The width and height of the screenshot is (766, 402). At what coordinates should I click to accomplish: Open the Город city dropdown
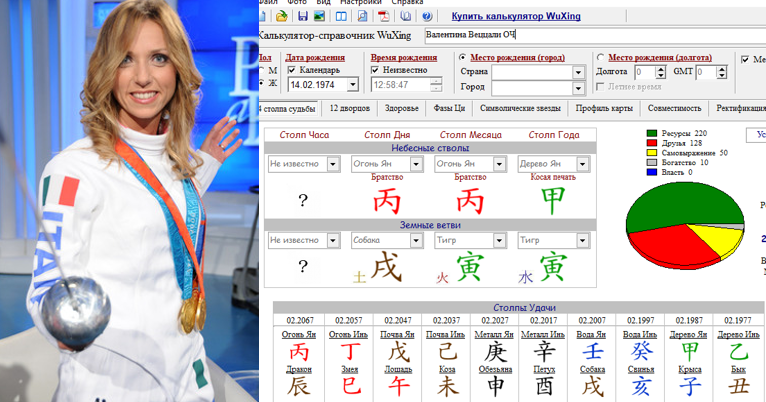[x=578, y=87]
